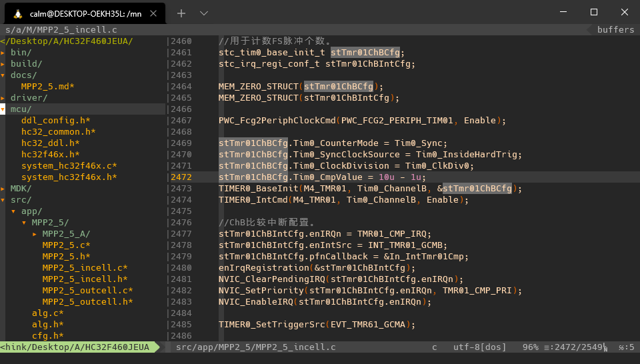Click line number 2472 in the gutter
The width and height of the screenshot is (640, 364).
(181, 177)
